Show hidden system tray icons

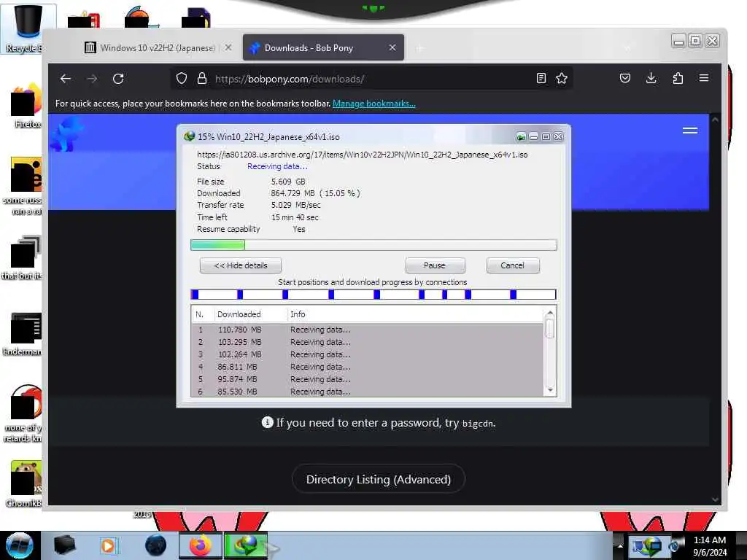tap(620, 545)
